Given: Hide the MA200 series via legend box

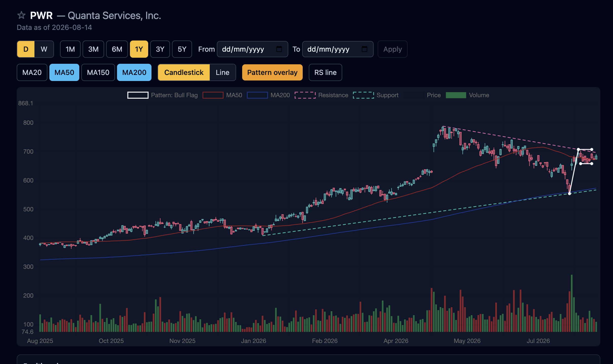Looking at the screenshot, I should coord(257,95).
